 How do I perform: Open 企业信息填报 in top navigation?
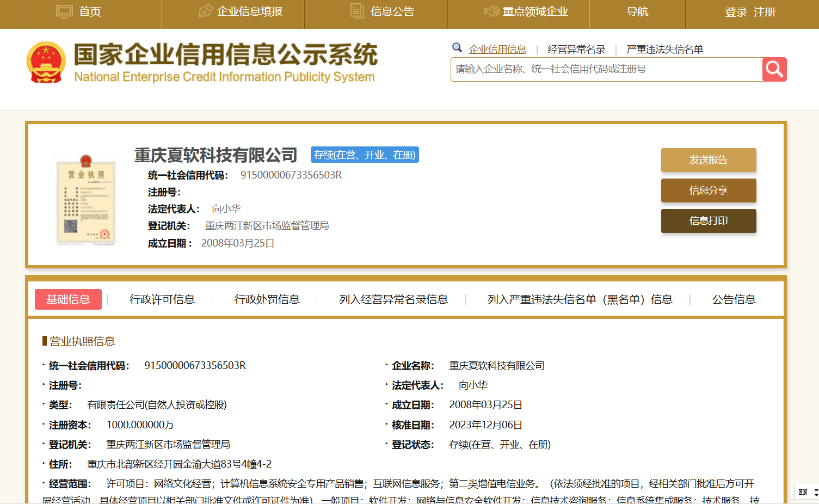(250, 11)
